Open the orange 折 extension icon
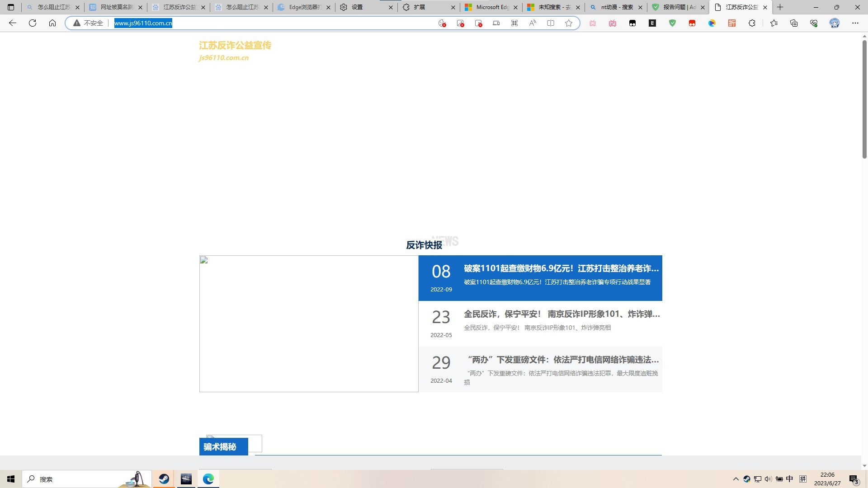The height and width of the screenshot is (488, 868). [732, 23]
